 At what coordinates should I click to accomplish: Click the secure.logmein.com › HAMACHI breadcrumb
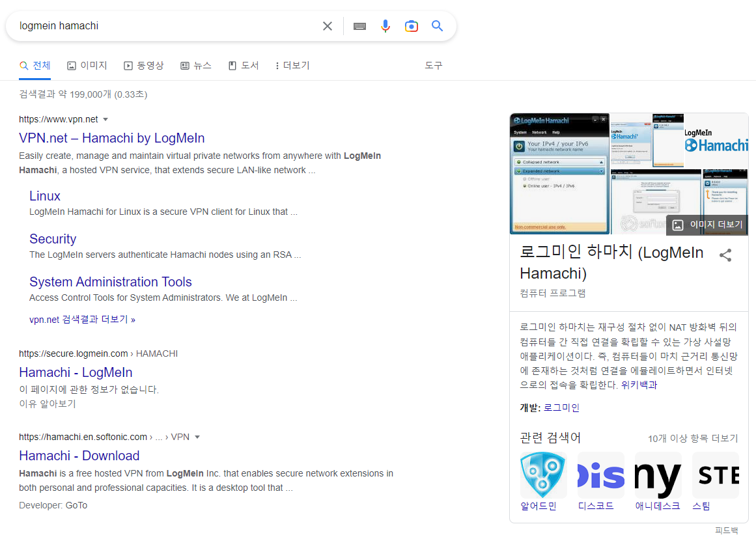(x=98, y=354)
